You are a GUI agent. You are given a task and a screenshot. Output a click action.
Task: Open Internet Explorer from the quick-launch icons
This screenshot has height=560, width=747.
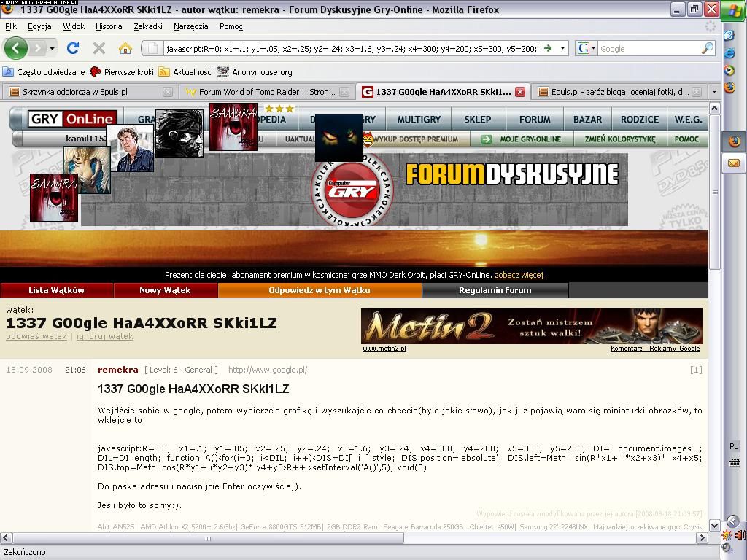click(729, 52)
